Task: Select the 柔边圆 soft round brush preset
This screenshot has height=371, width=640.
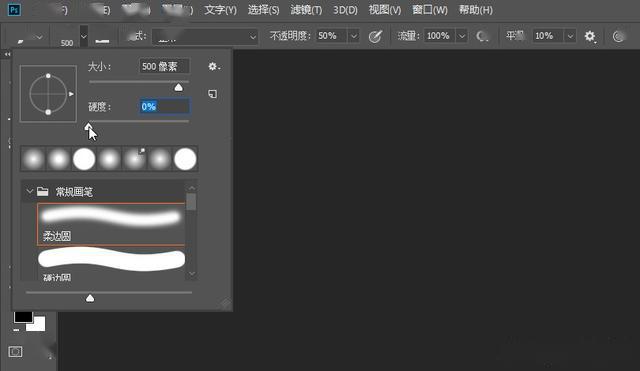Action: pos(111,224)
